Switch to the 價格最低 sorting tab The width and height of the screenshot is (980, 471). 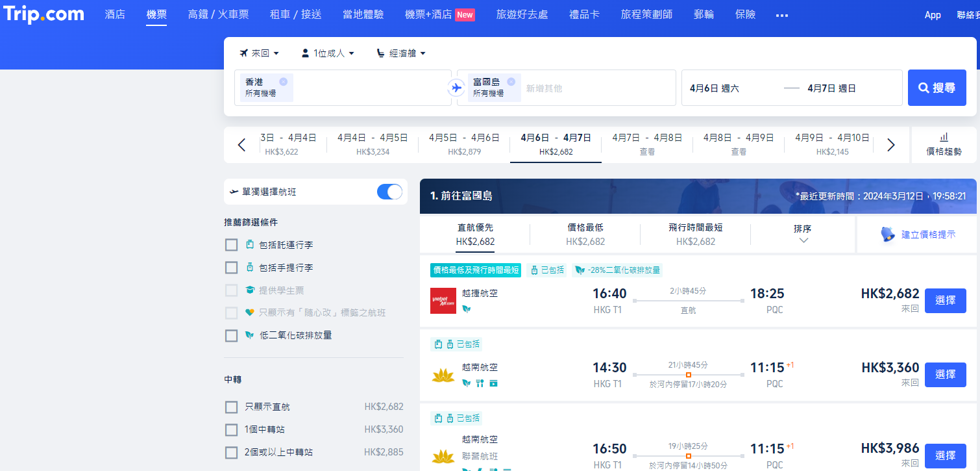(585, 235)
